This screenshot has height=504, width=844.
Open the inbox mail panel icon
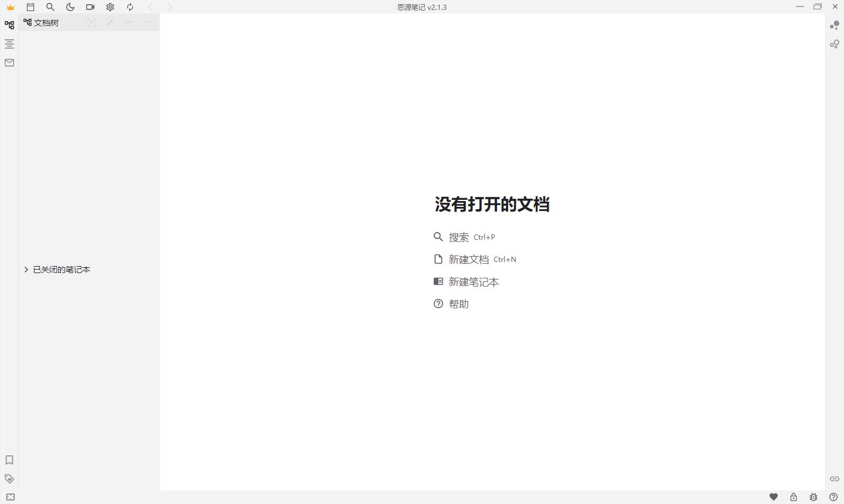(x=9, y=62)
